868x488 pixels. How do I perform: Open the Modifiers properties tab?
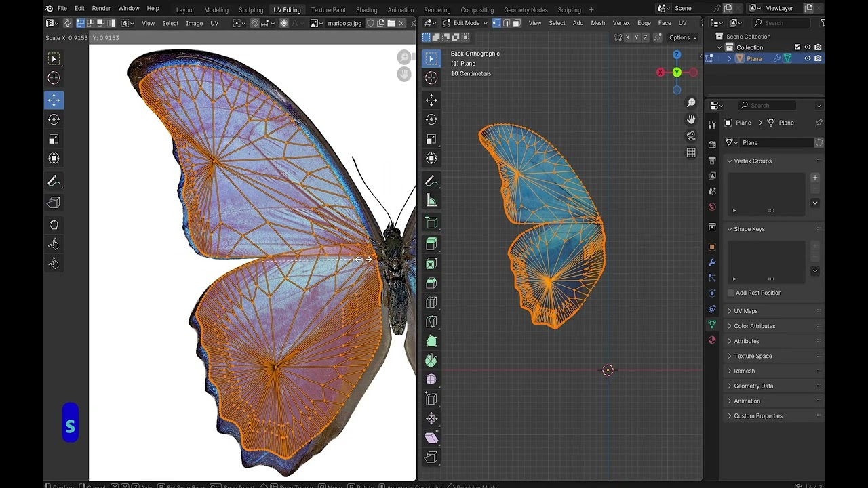pos(712,262)
